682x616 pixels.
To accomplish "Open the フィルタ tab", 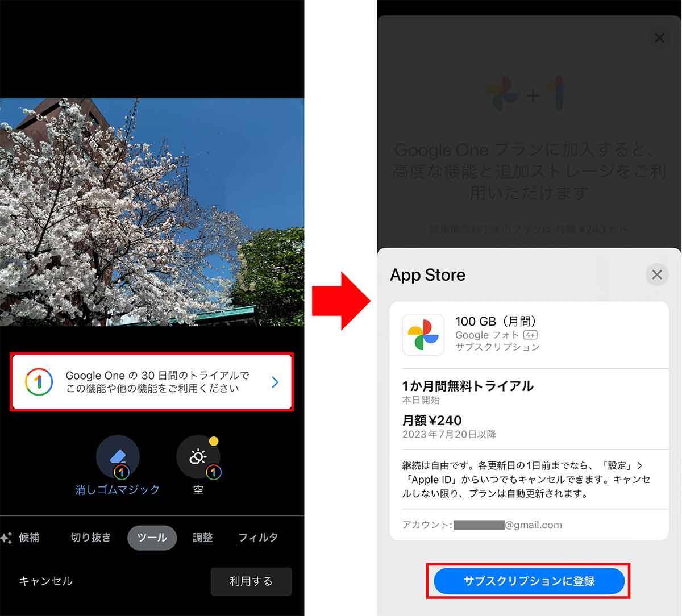I will click(258, 538).
